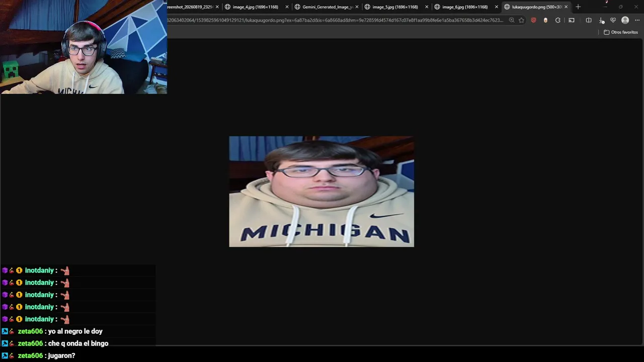Viewport: 644px width, 362px height.
Task: Open the zoom magnifier in address bar
Action: coord(512,20)
